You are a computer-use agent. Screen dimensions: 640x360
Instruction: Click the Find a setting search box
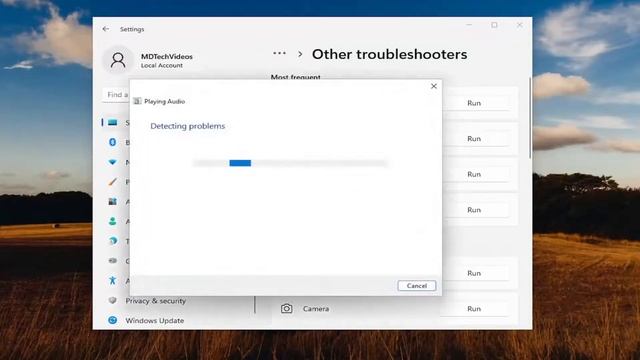[116, 95]
